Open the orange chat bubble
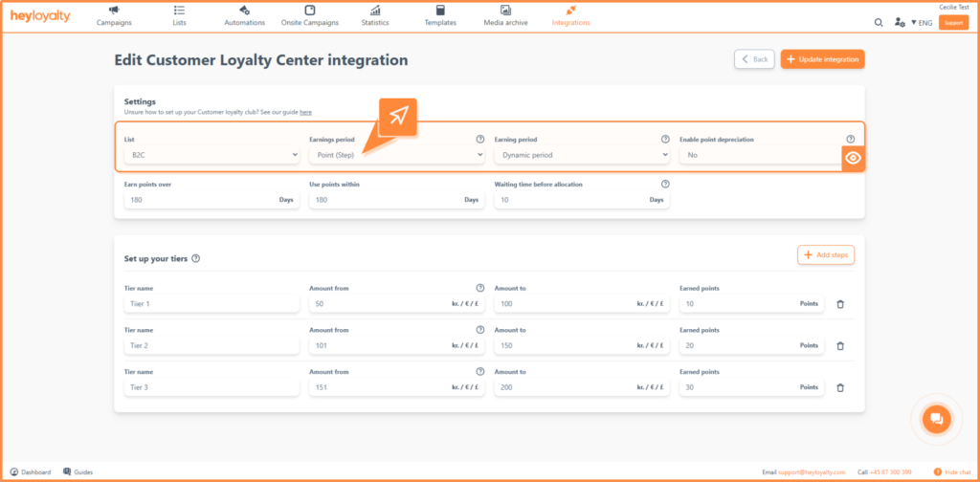This screenshot has height=482, width=980. pos(936,418)
